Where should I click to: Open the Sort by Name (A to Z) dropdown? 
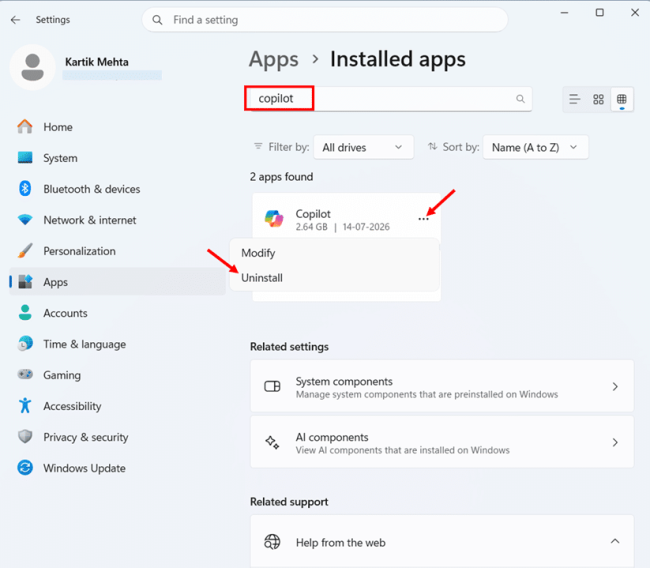point(536,147)
